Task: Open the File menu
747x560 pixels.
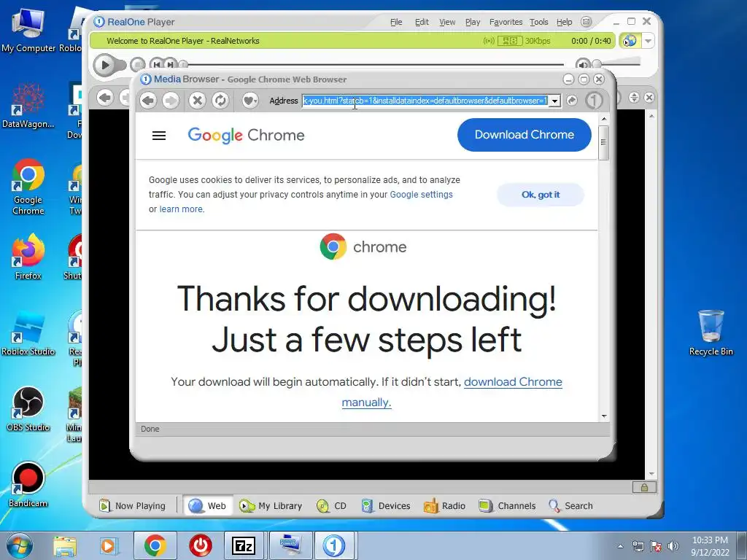Action: pos(396,22)
